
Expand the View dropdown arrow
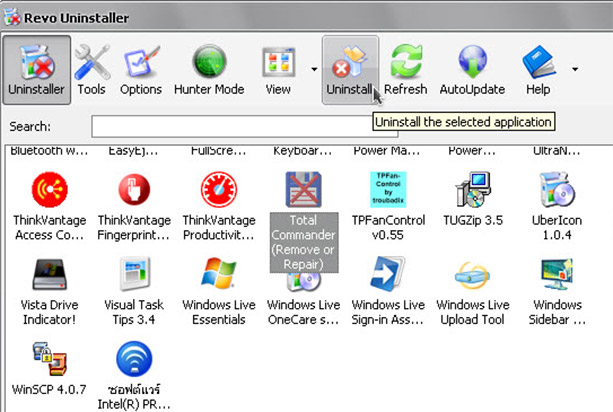tap(314, 70)
